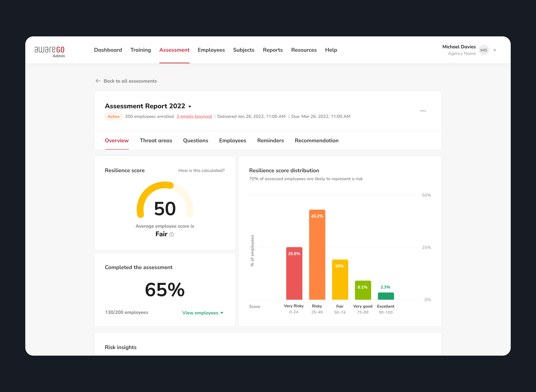This screenshot has width=536, height=392.
Task: Click the back arrow to all assessments
Action: [98, 81]
